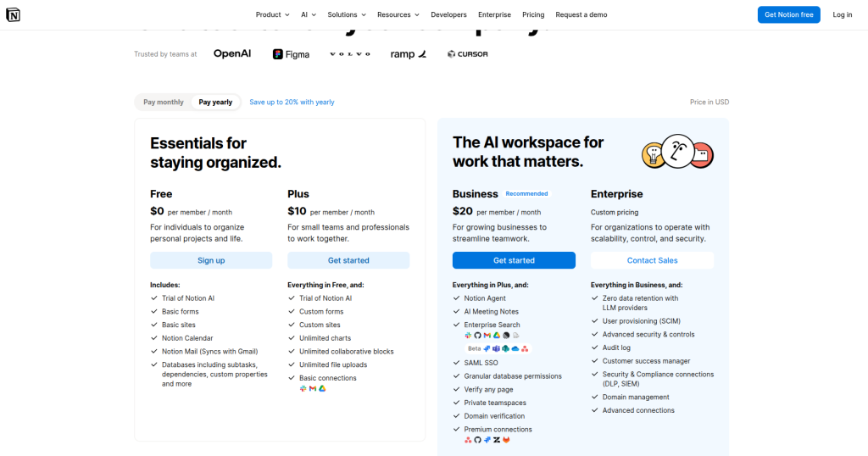Click the 'Notion Calendar' feature text
The height and width of the screenshot is (456, 868).
[187, 338]
